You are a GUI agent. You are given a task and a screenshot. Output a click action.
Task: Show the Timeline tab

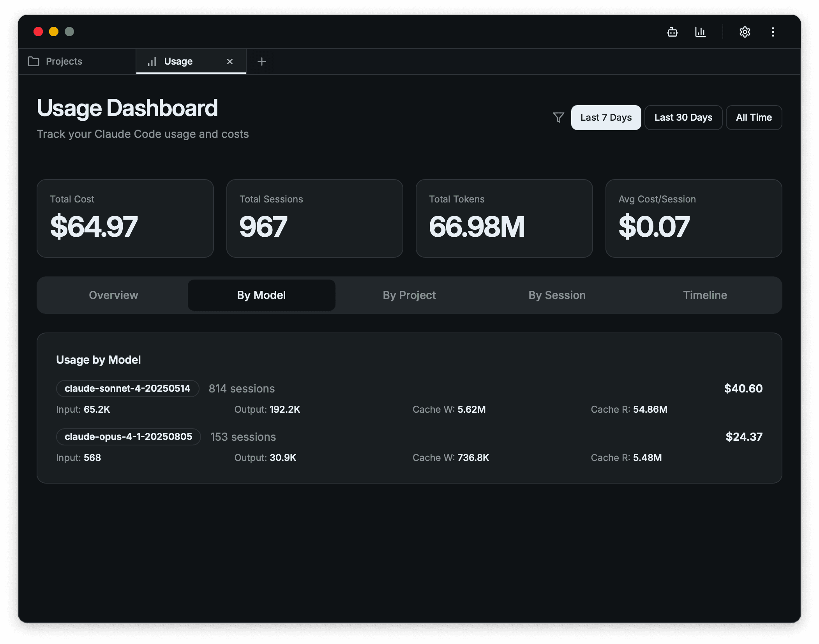[705, 295]
